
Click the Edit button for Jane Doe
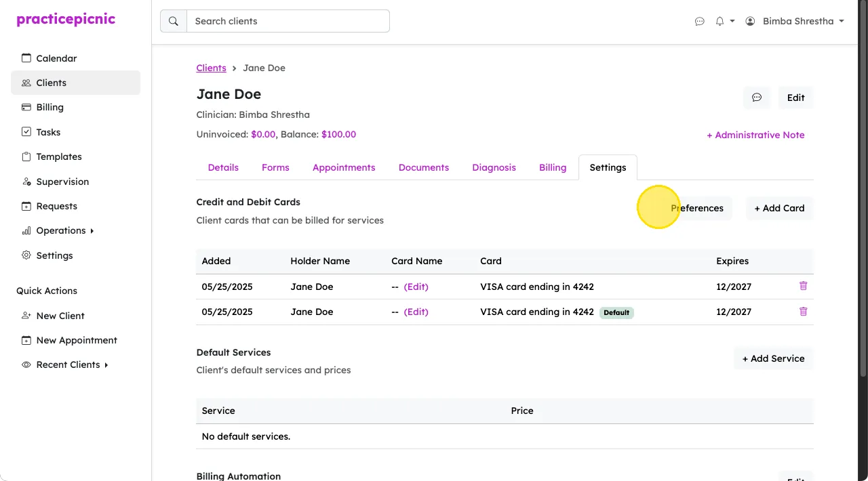pos(795,98)
